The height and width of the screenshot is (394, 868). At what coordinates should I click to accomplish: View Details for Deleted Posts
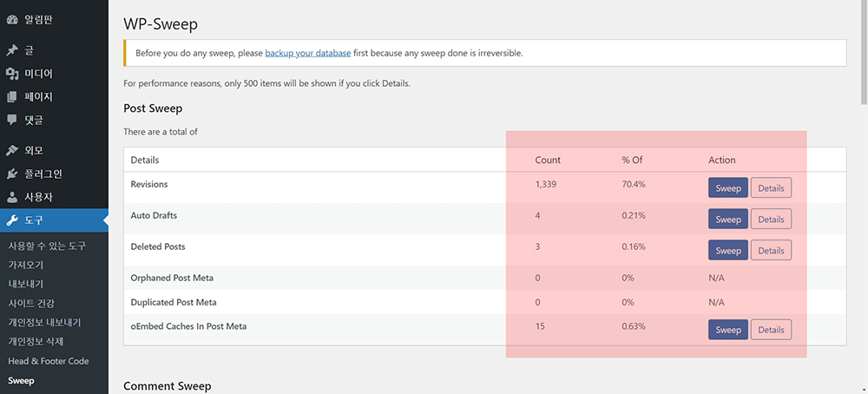[x=771, y=250]
